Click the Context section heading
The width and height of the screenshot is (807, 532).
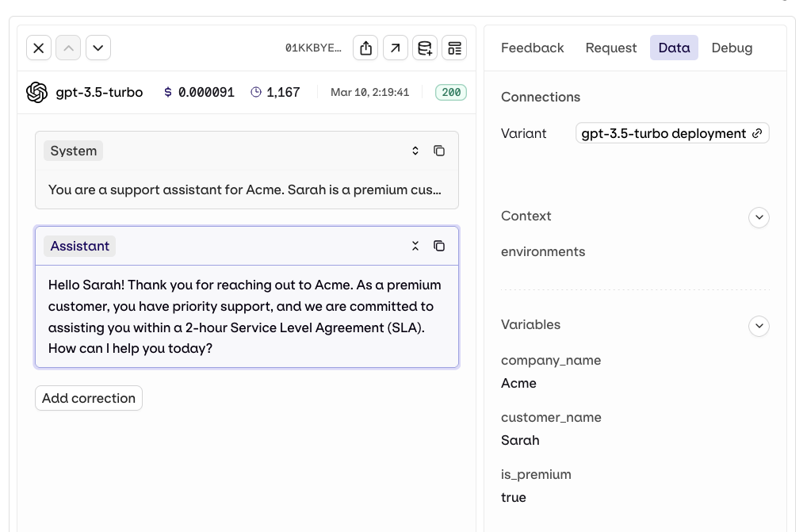526,216
